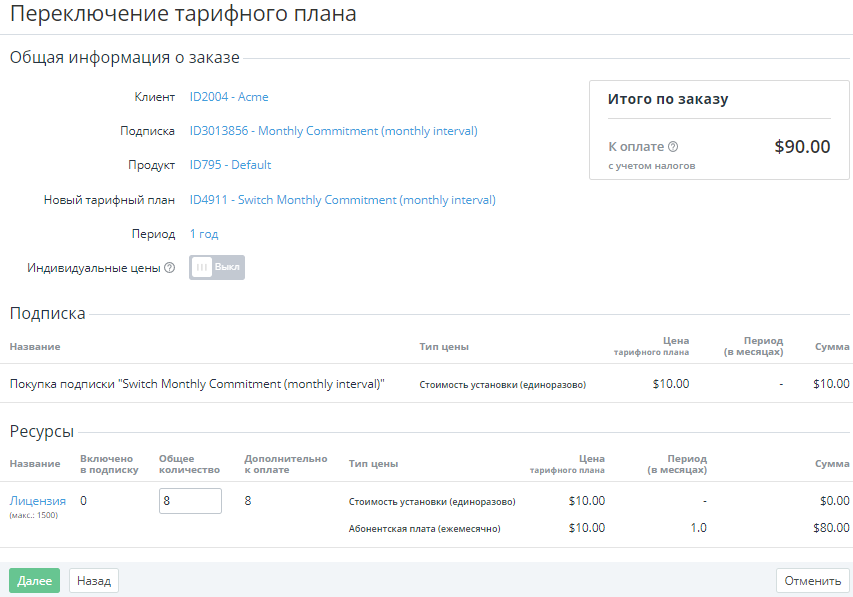The height and width of the screenshot is (597, 853).
Task: Click help icon beside К оплате
Action: pyautogui.click(x=673, y=146)
